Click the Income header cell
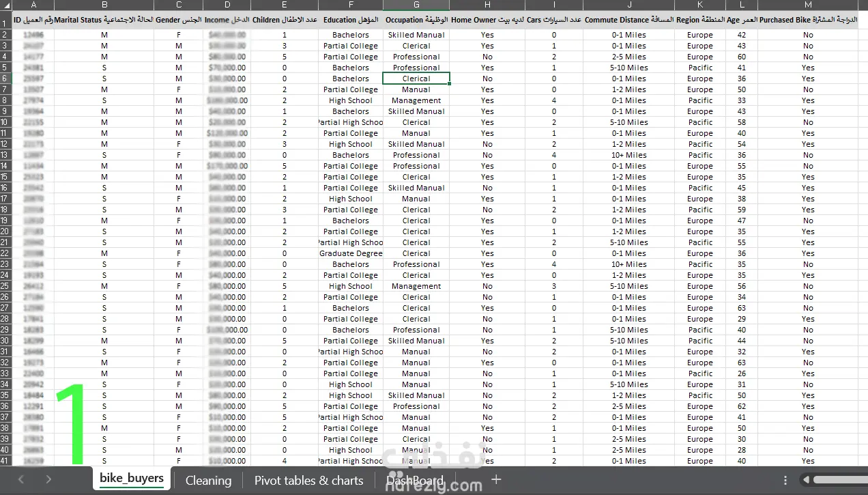868x495 pixels. coord(227,20)
